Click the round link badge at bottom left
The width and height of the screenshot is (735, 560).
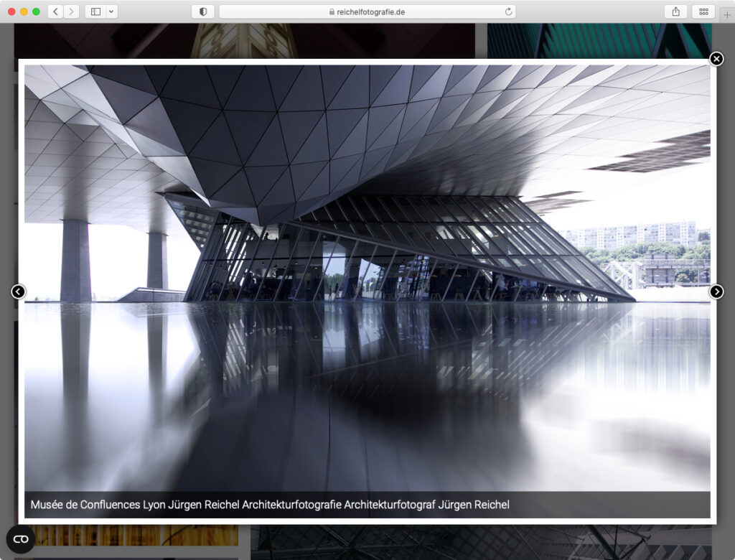point(21,539)
